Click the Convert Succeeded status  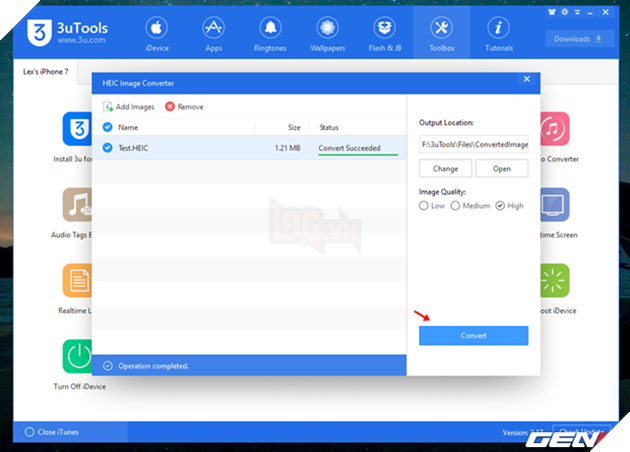click(x=349, y=148)
